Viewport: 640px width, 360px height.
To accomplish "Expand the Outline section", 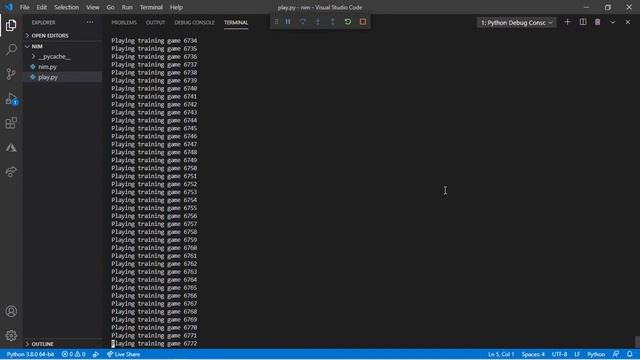I will pyautogui.click(x=62, y=344).
